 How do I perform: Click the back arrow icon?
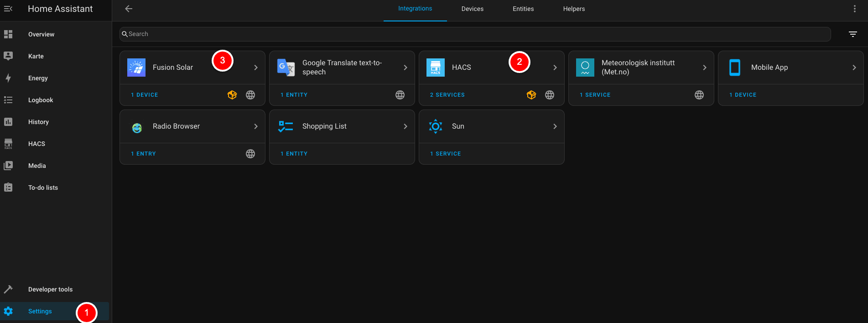point(129,9)
